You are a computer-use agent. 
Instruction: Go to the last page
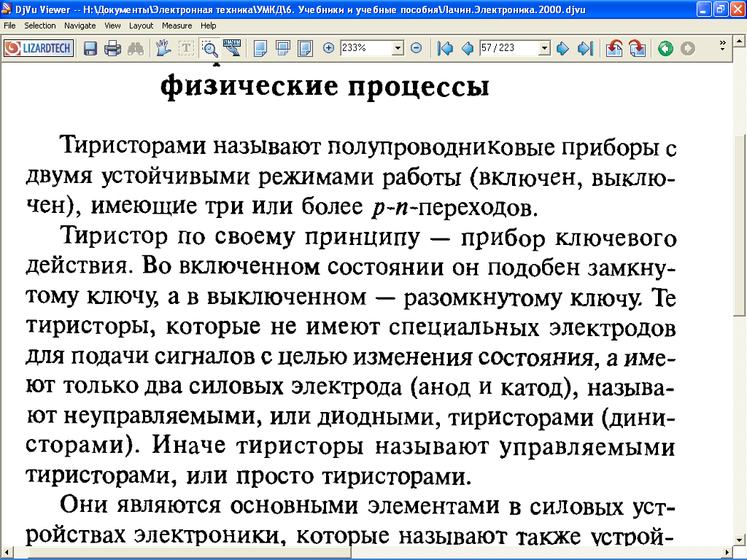click(x=585, y=48)
